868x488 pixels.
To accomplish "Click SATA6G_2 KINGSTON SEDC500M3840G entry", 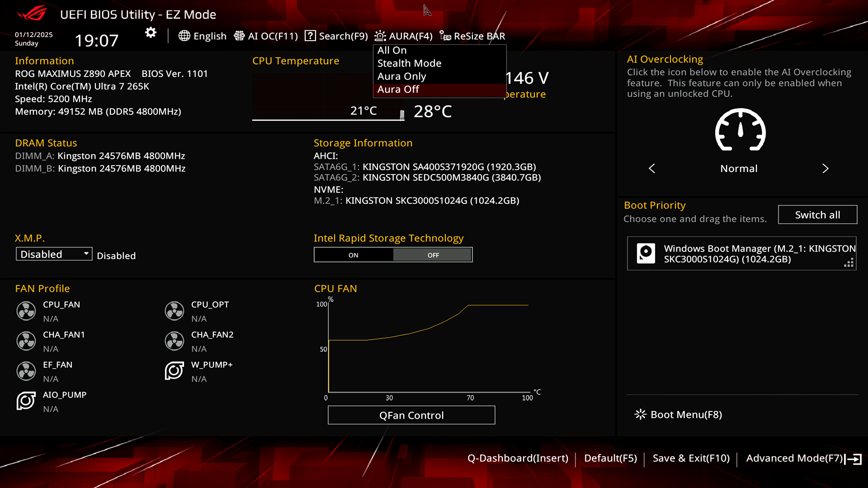I will 427,178.
